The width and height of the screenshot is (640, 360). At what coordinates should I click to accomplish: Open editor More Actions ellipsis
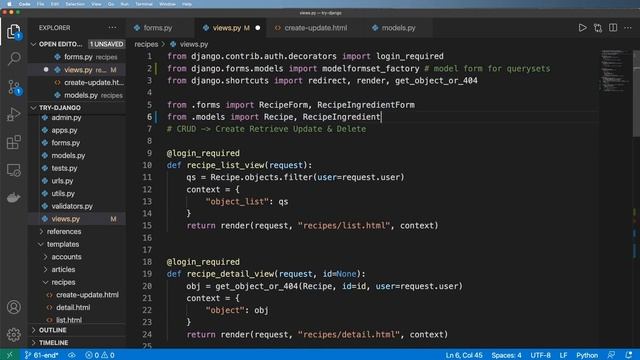click(x=628, y=28)
